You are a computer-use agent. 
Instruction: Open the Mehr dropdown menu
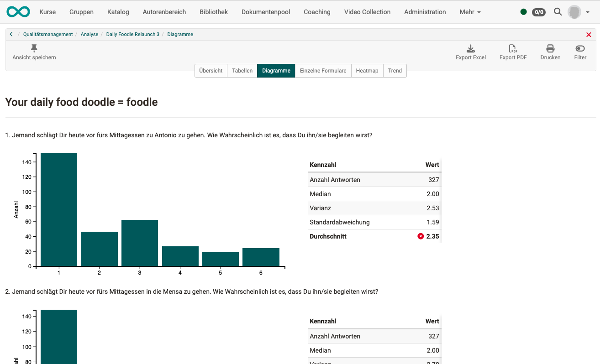click(470, 12)
